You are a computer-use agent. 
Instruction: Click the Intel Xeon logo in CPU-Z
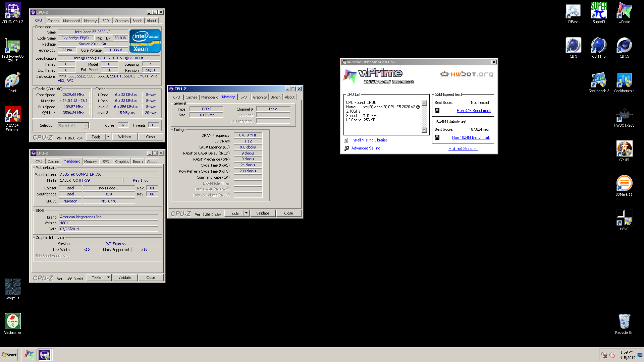pos(145,41)
